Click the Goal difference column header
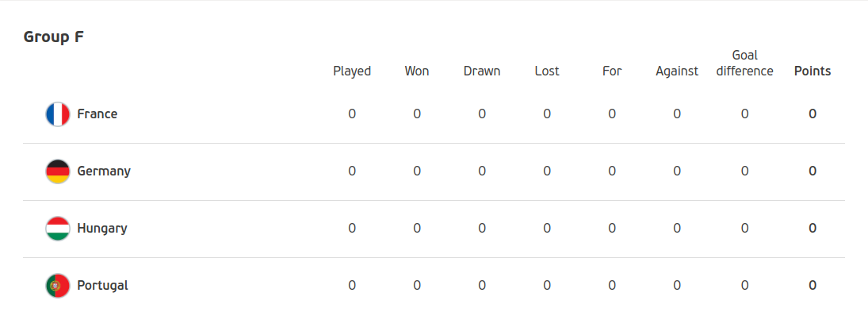868x312 pixels. [x=745, y=64]
